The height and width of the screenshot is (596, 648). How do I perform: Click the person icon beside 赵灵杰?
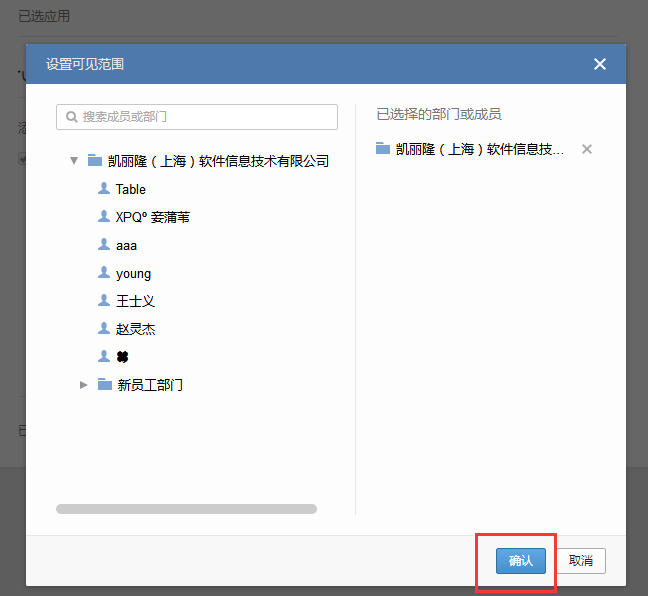click(x=103, y=329)
